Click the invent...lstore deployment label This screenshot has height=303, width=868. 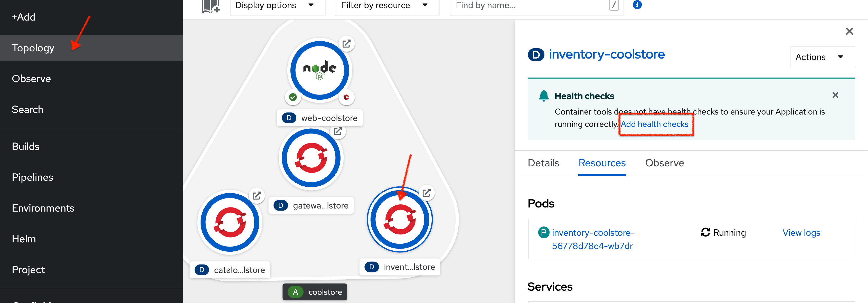[400, 267]
